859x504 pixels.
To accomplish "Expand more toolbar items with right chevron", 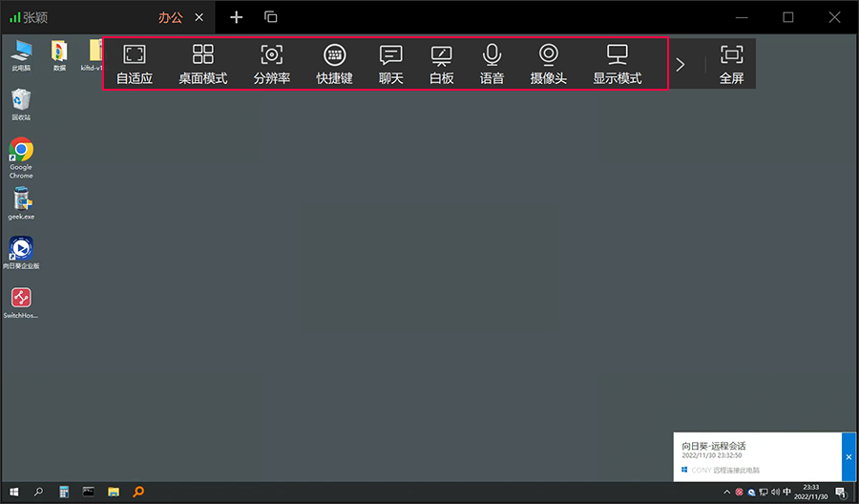I will pyautogui.click(x=681, y=65).
